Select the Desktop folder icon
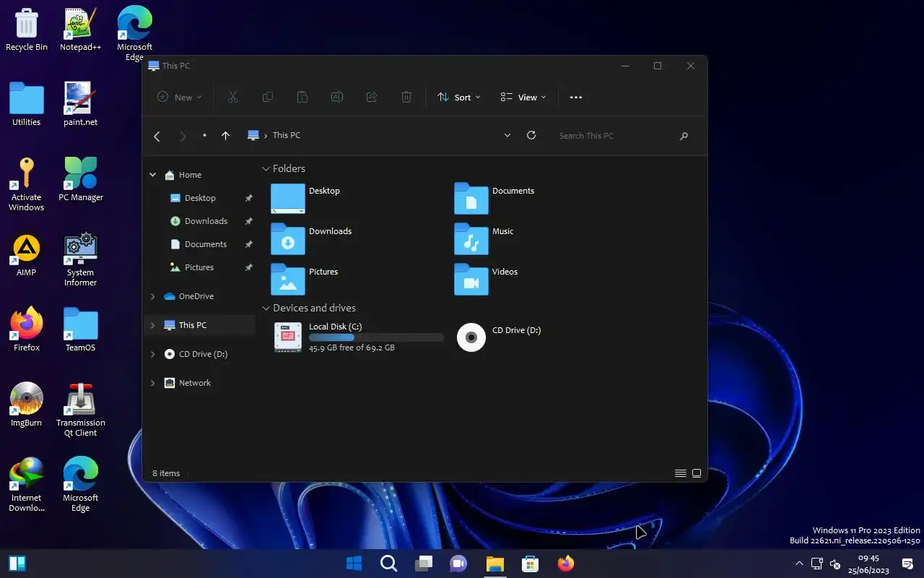 [x=288, y=198]
